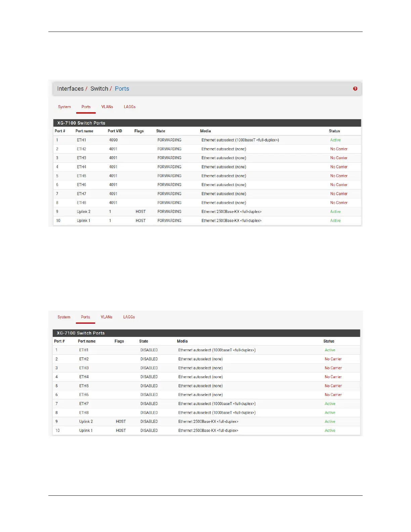Switch to VLANs tab in upper panel
Screen dimensions: 411x532
[x=107, y=107]
